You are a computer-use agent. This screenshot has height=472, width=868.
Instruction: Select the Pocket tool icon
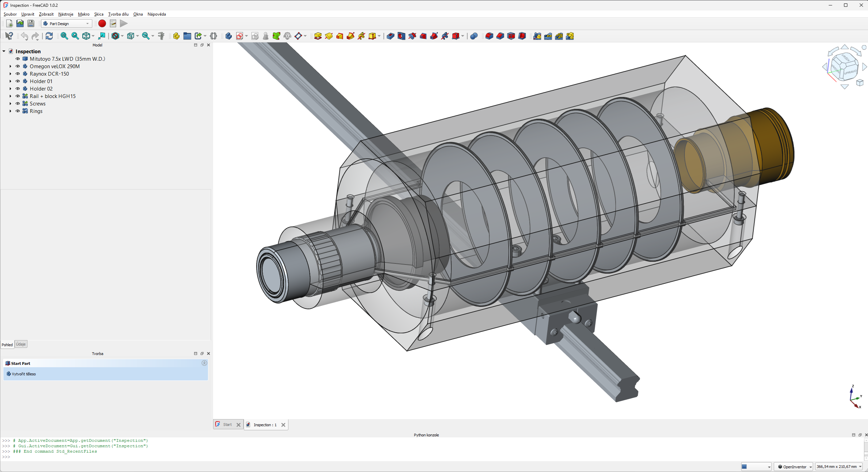390,36
